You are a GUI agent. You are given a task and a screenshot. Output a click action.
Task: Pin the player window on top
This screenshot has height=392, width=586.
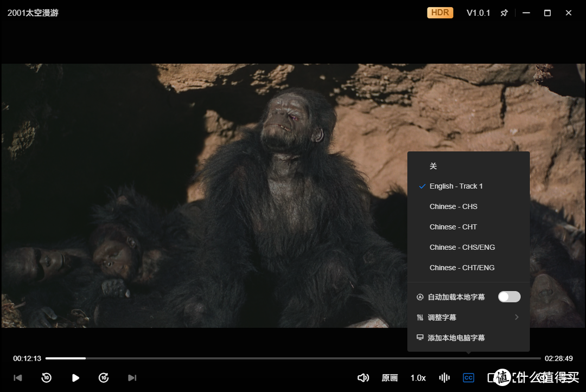click(504, 13)
